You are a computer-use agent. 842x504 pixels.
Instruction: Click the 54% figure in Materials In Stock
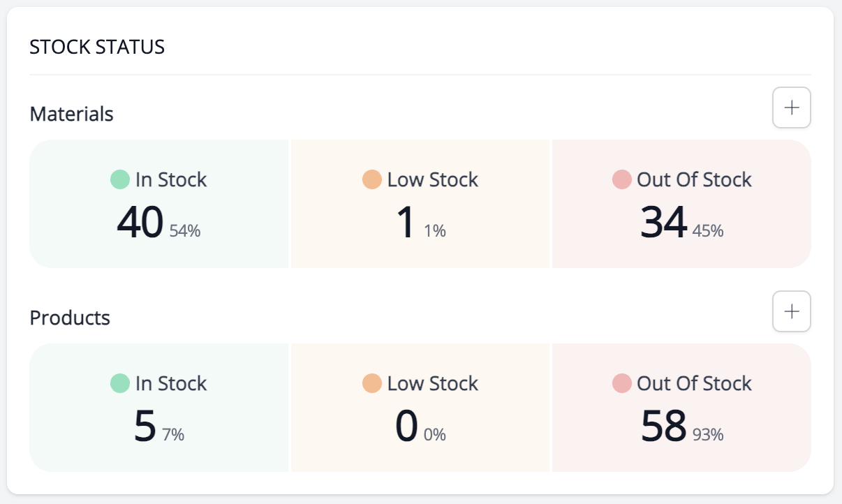pyautogui.click(x=185, y=231)
